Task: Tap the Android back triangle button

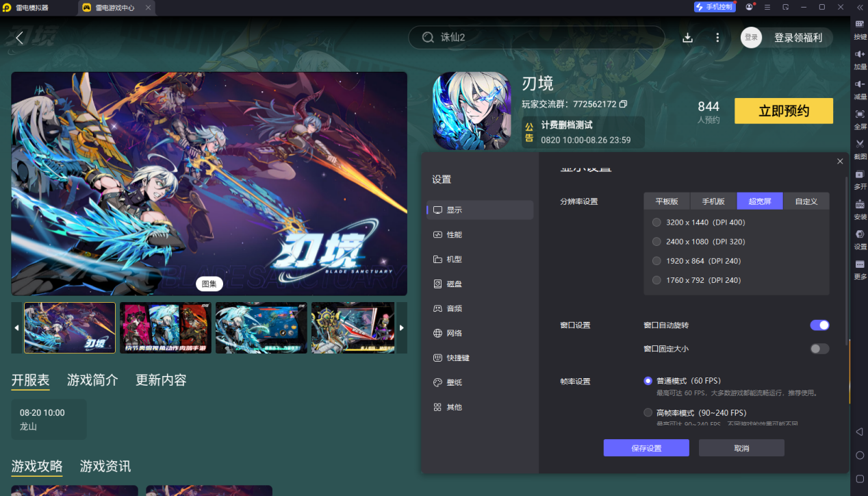Action: pos(860,432)
